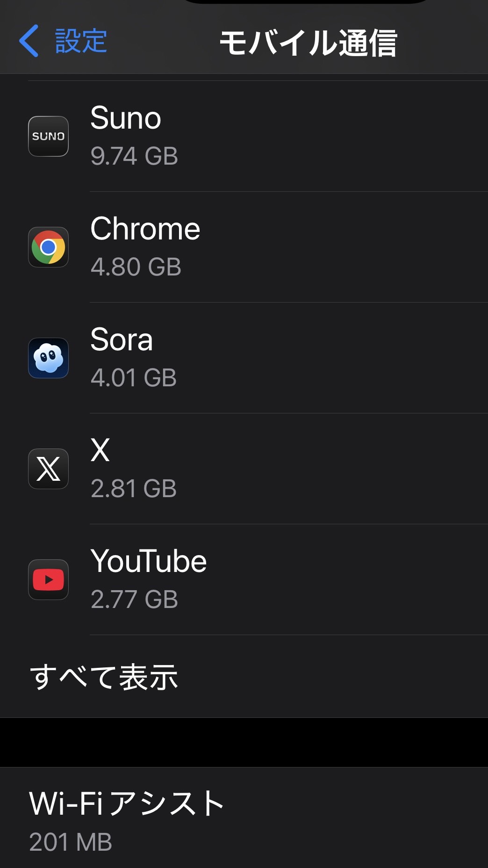Screen dimensions: 488x868
Task: Tap the Suno app icon
Action: click(48, 136)
